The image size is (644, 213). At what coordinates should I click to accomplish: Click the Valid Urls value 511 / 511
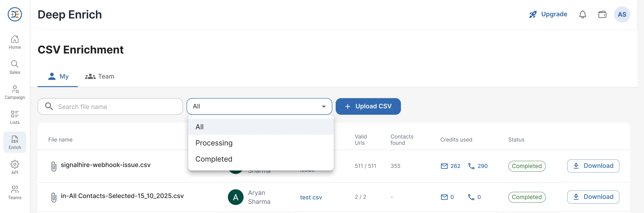click(365, 166)
